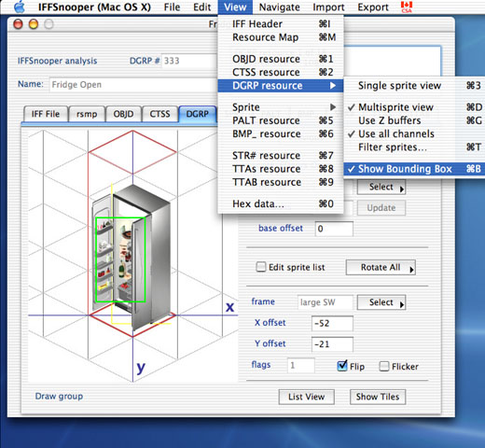This screenshot has height=448, width=485.
Task: Choose Single sprite view in submenu
Action: coord(414,86)
